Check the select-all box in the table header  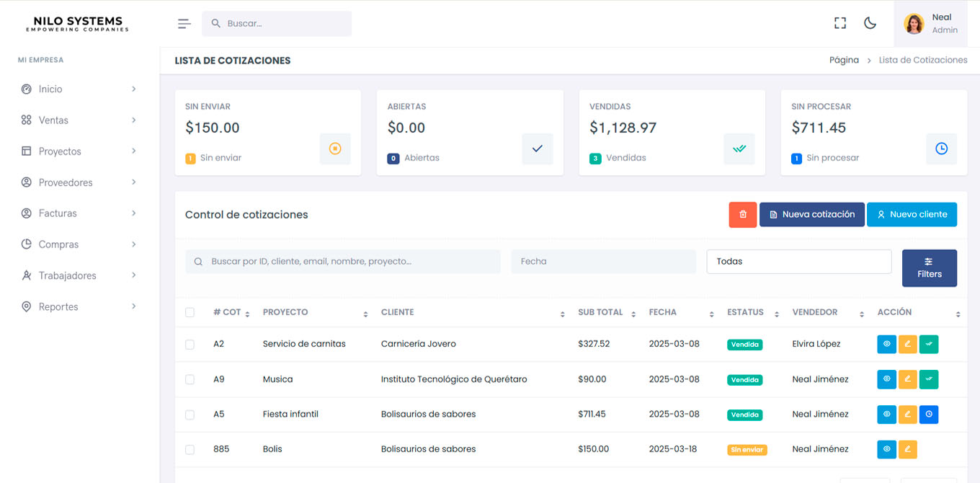(190, 312)
